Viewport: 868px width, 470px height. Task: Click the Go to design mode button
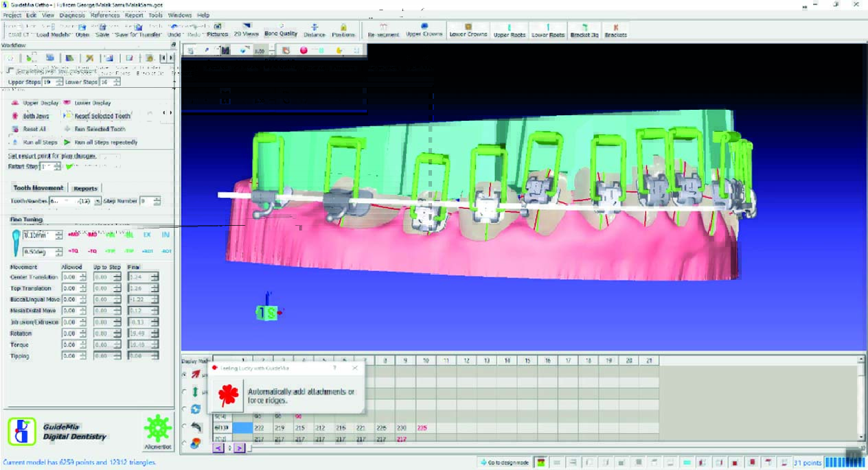click(505, 462)
